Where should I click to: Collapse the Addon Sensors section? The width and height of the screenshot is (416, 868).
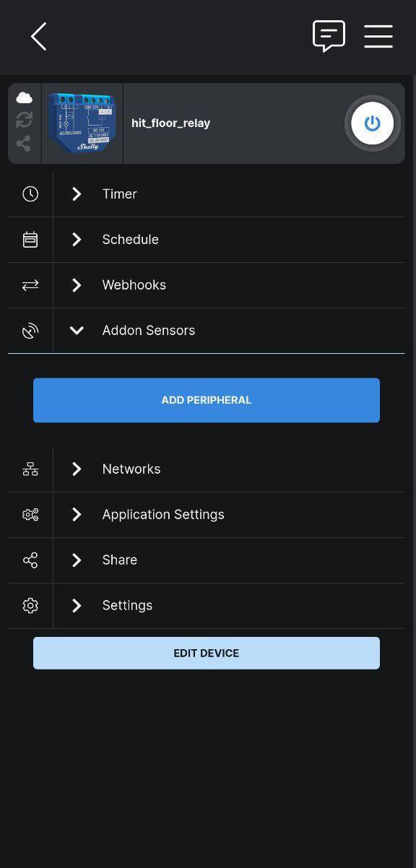[77, 330]
